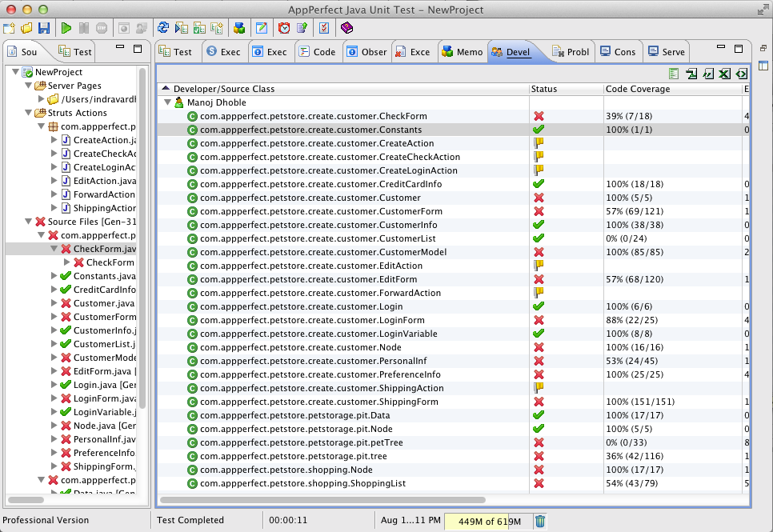This screenshot has height=532, width=773.
Task: Export developer results to Excel icon
Action: [x=724, y=74]
